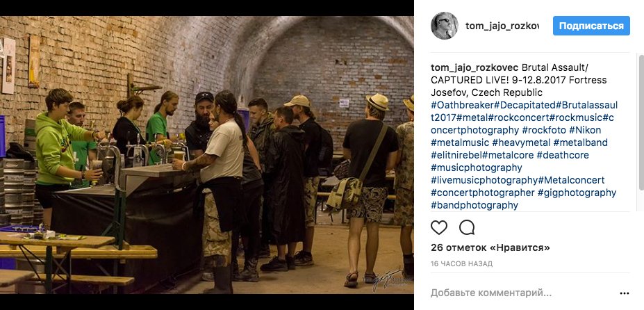This screenshot has height=310, width=644.
Task: Open the tom_jajo_rozkovec username in header
Action: coord(502,26)
